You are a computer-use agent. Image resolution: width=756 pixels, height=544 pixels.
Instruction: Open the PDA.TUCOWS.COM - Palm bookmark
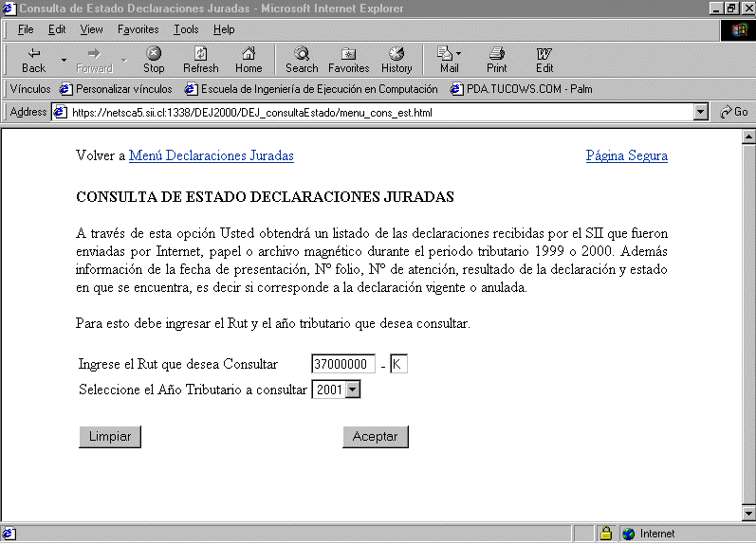point(521,89)
